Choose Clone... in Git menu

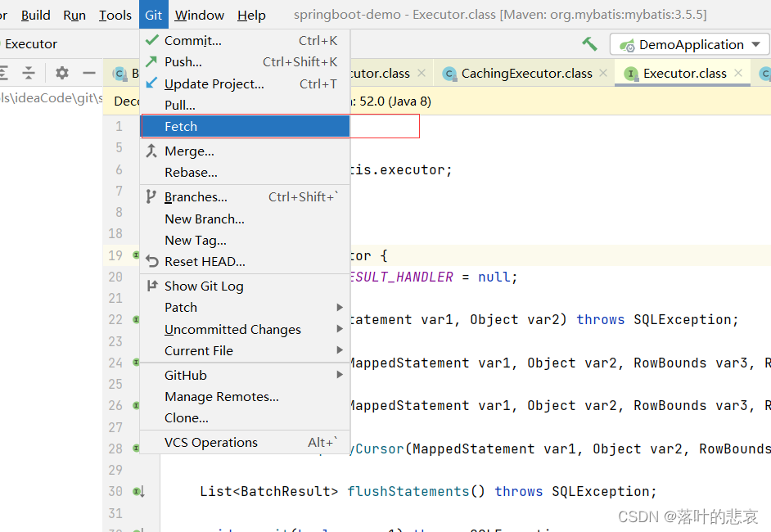pos(245,418)
